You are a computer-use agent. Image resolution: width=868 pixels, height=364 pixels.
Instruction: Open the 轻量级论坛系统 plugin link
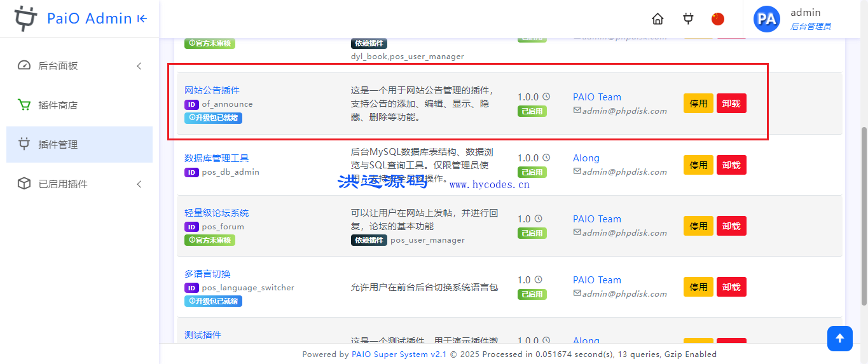[216, 213]
